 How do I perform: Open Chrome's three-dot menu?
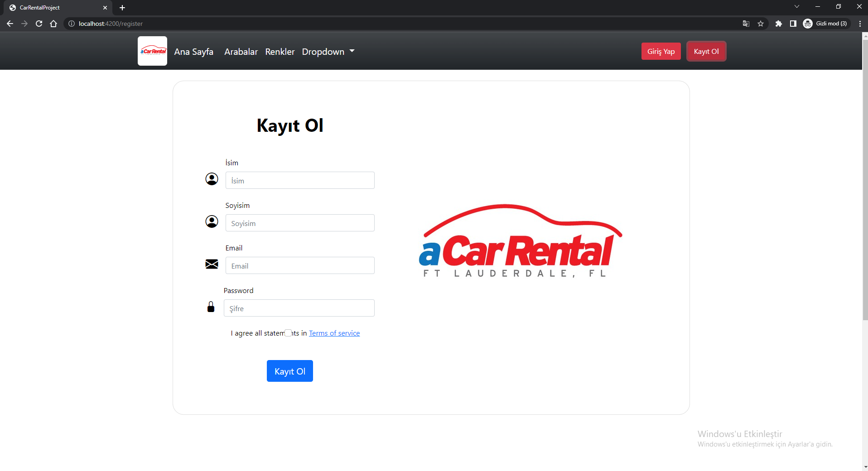[x=860, y=24]
